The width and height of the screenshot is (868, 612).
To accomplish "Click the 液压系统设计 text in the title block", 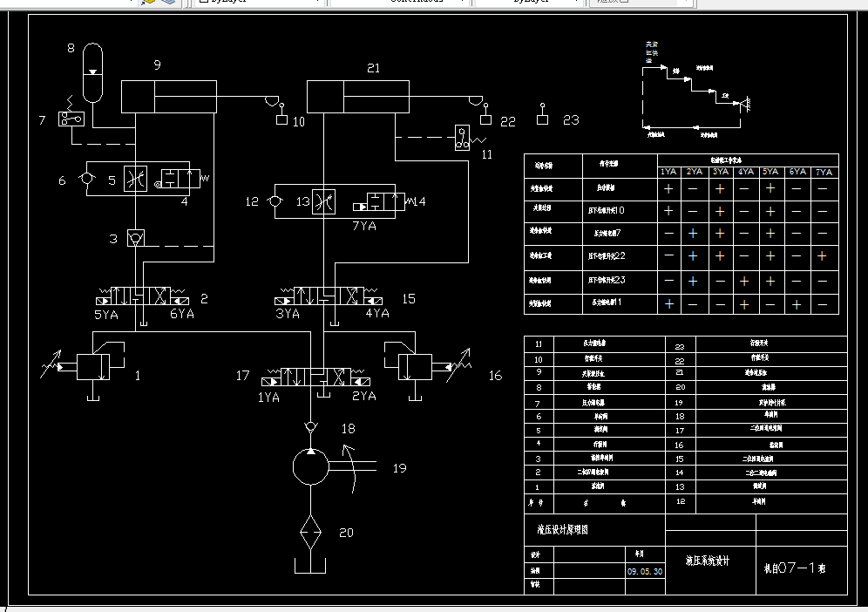I will pyautogui.click(x=708, y=561).
